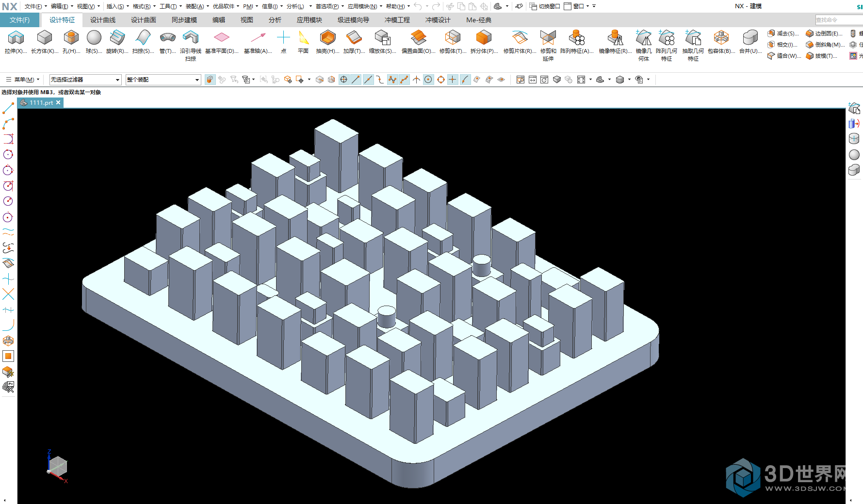Click the Unite (合并) tool
Image resolution: width=863 pixels, height=504 pixels.
(750, 42)
